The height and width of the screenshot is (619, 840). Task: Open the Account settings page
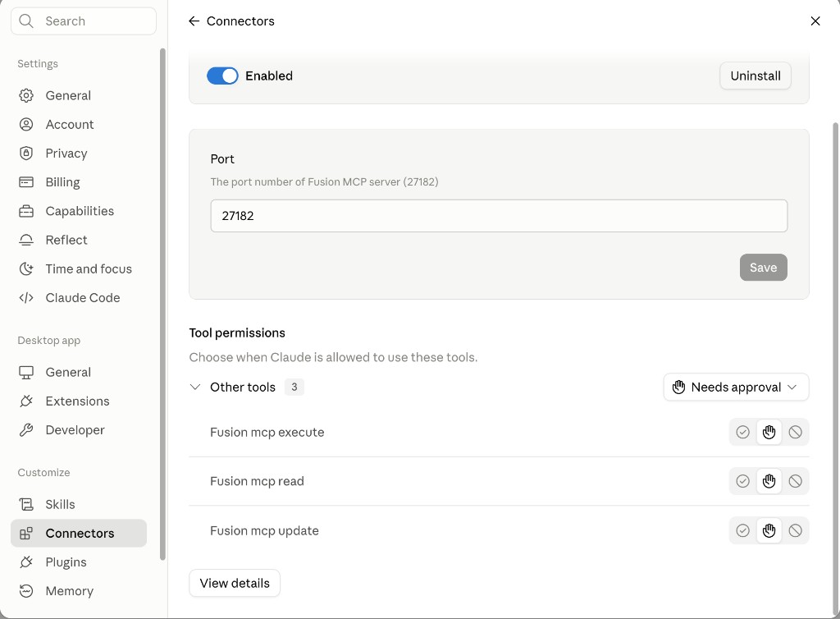[78, 124]
